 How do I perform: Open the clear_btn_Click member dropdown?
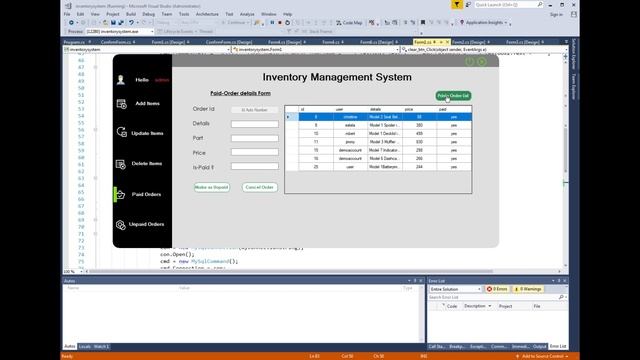pyautogui.click(x=484, y=49)
